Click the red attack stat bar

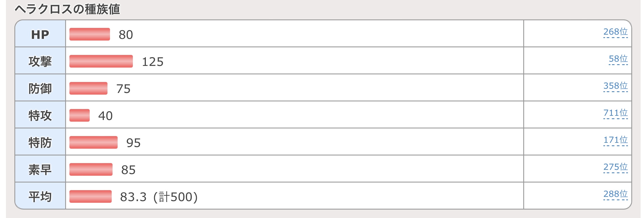click(x=101, y=61)
